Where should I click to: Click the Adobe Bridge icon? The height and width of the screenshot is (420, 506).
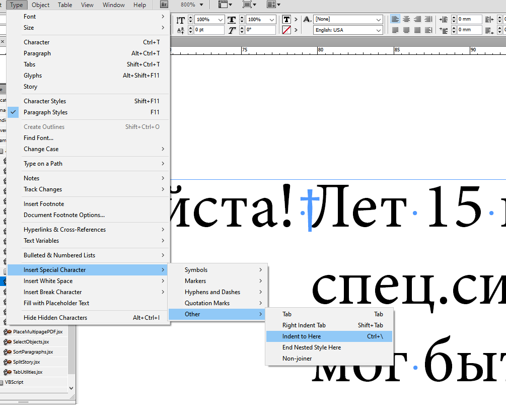[164, 5]
